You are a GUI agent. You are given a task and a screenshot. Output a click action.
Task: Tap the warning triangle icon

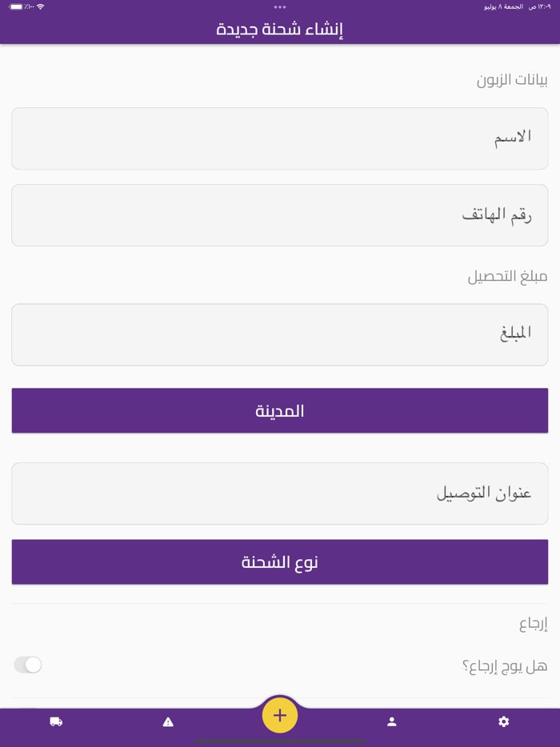[x=168, y=721]
